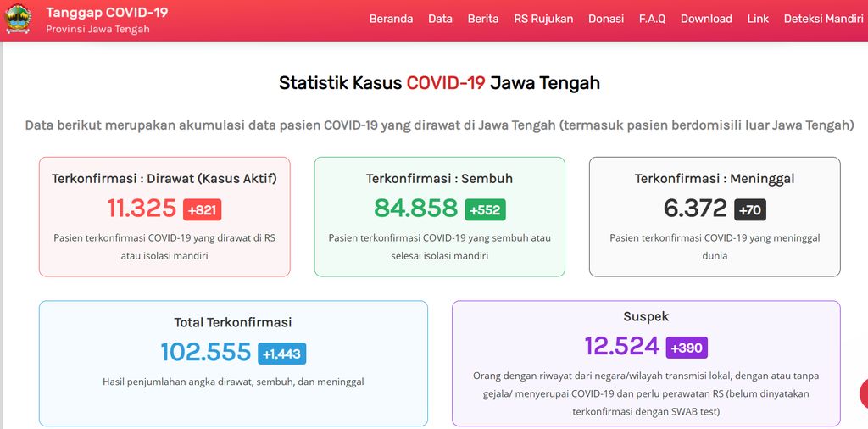Click the Suspek card title
Screen dimensions: 868x429
(646, 316)
